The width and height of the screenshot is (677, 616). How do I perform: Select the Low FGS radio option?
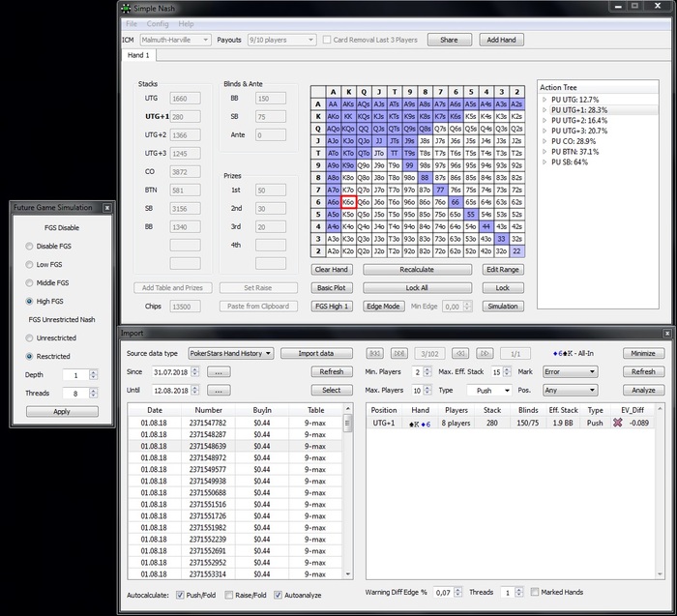click(x=28, y=264)
